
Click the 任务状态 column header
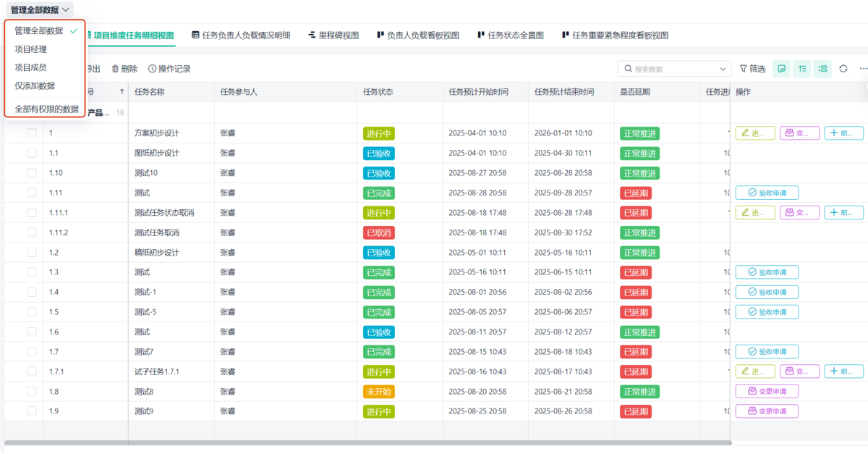[x=400, y=92]
